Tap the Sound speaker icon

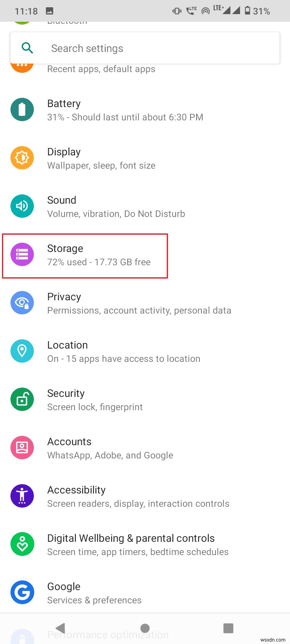22,206
